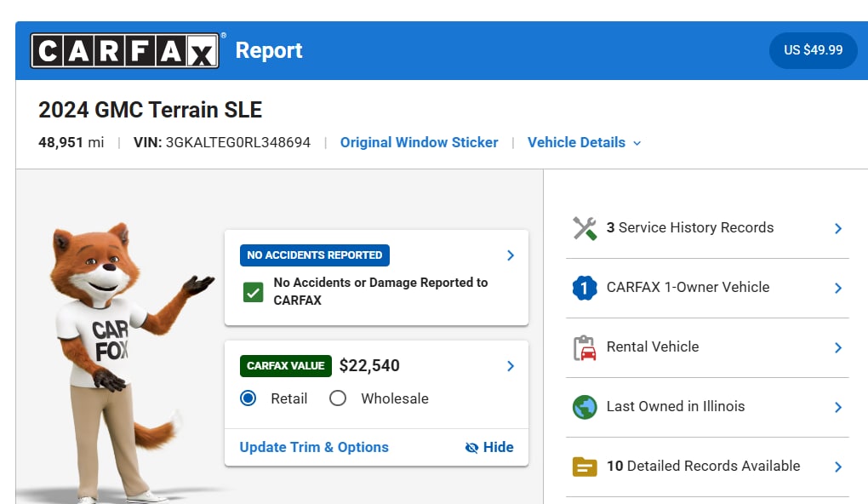Open Service History Records chevron arrow

tap(838, 229)
